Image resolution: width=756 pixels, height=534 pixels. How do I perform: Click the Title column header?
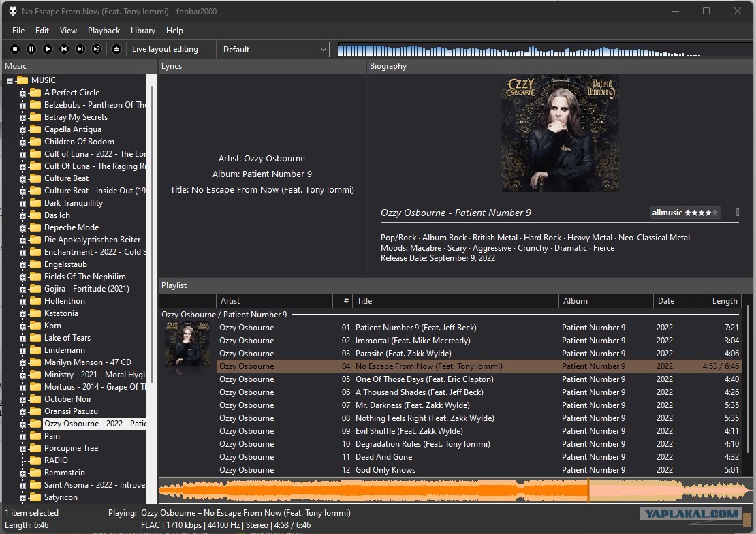(455, 301)
